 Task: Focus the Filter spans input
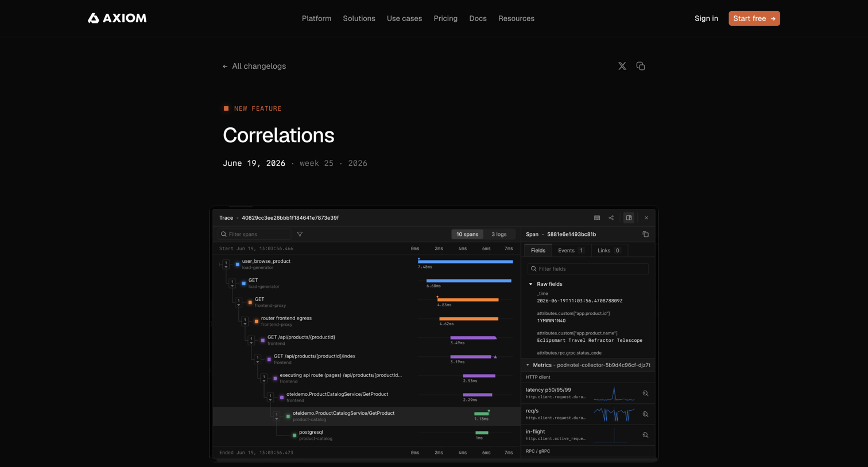click(x=255, y=234)
